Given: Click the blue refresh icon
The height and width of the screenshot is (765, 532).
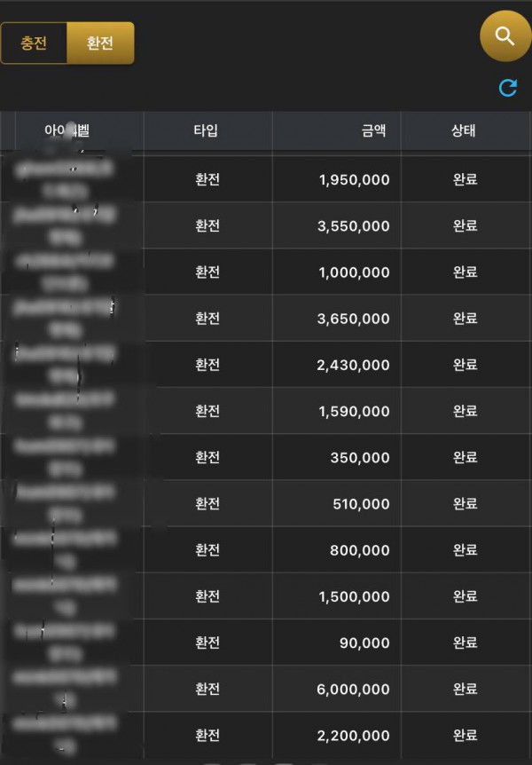Looking at the screenshot, I should point(508,88).
